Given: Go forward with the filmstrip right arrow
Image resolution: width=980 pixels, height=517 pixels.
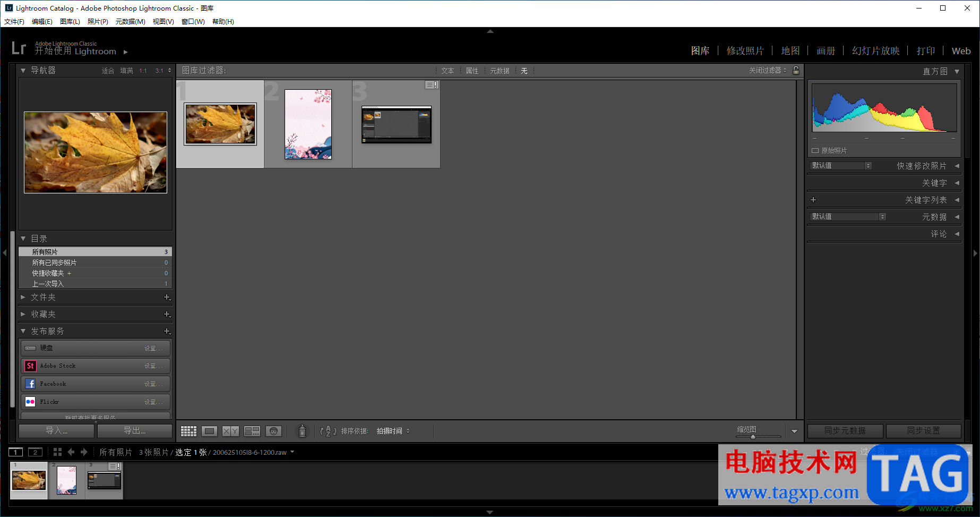Looking at the screenshot, I should coord(84,452).
